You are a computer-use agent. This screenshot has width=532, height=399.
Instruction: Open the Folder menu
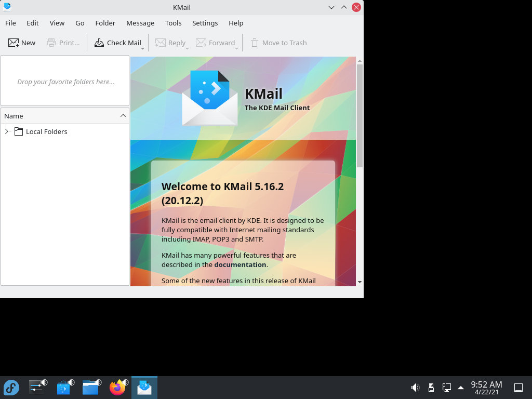[x=105, y=23]
